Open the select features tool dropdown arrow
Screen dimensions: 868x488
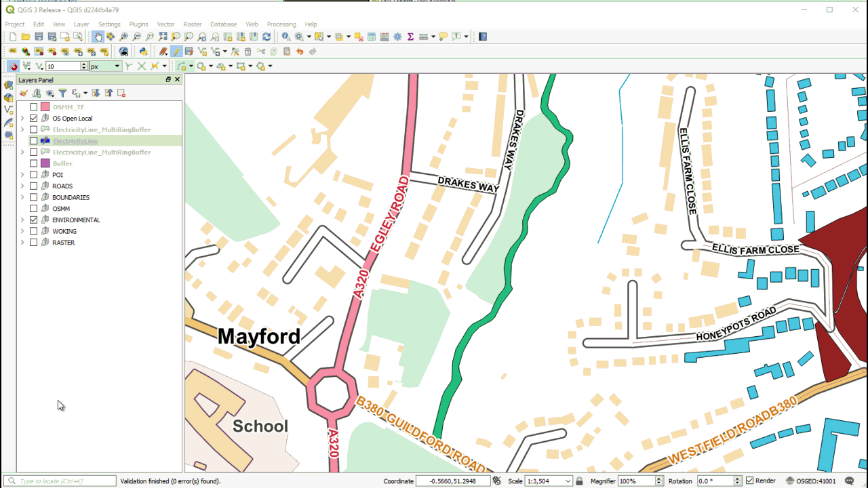(328, 37)
